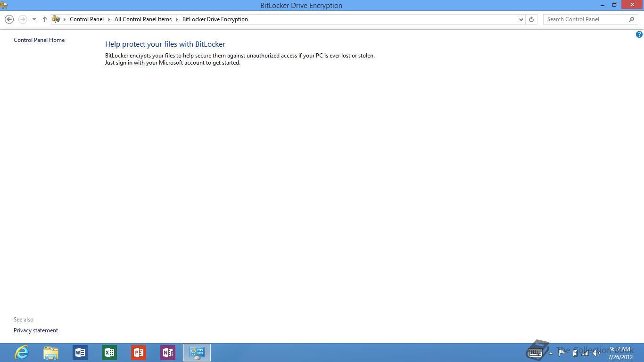Refresh the BitLocker Drive Encryption page
Screen dimensions: 644x362
click(x=531, y=19)
